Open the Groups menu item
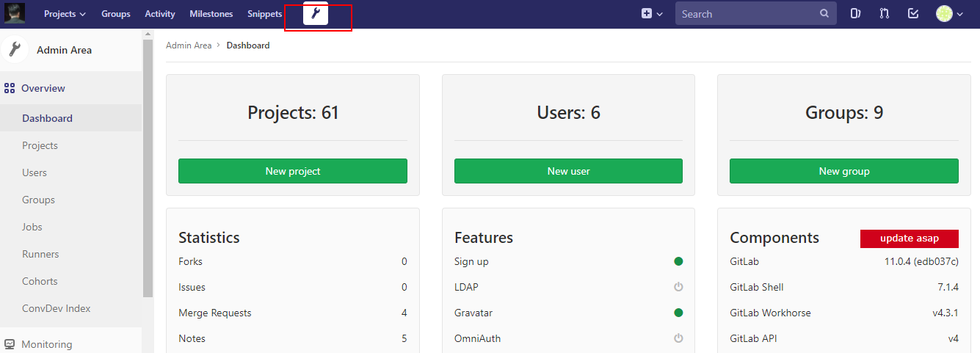 [x=116, y=14]
